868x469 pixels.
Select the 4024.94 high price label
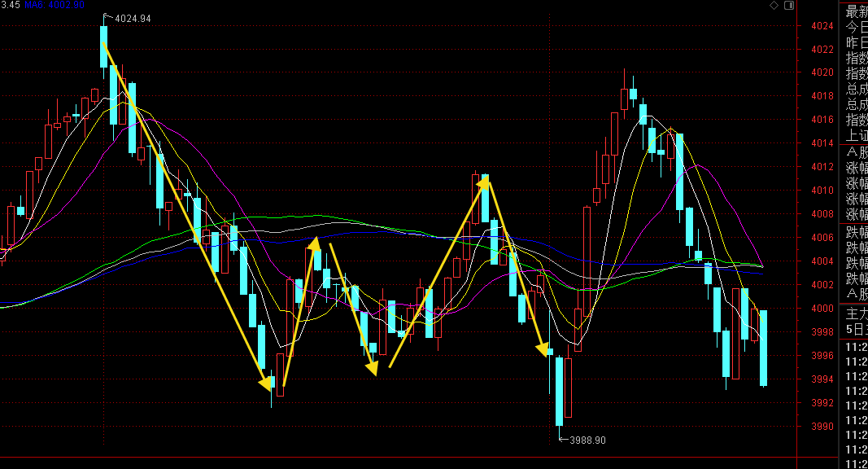[133, 19]
